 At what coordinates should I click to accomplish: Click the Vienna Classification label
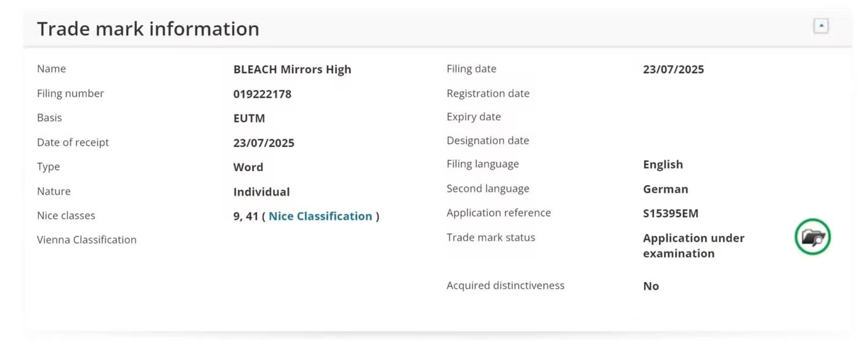[87, 240]
